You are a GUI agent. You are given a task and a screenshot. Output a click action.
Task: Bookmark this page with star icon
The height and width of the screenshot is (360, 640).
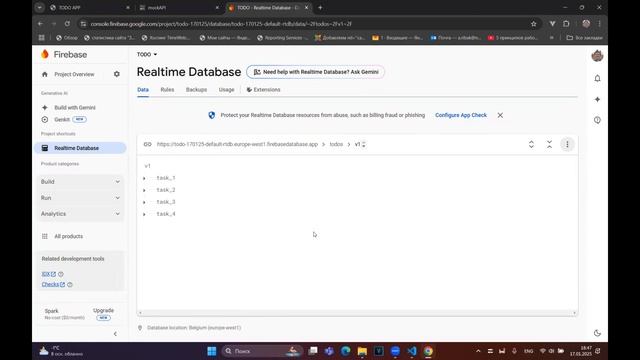533,24
